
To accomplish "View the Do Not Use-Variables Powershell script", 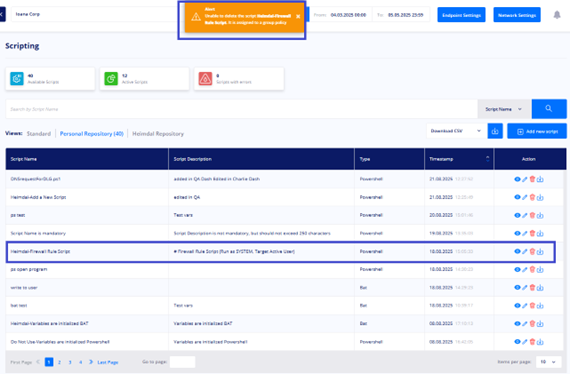I will pos(517,342).
